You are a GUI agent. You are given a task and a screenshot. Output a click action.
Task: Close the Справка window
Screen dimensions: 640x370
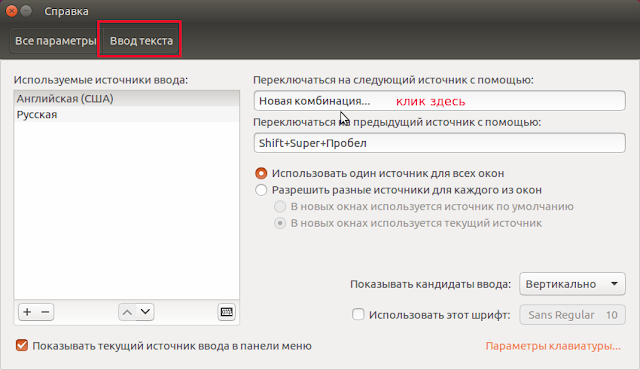pyautogui.click(x=11, y=11)
